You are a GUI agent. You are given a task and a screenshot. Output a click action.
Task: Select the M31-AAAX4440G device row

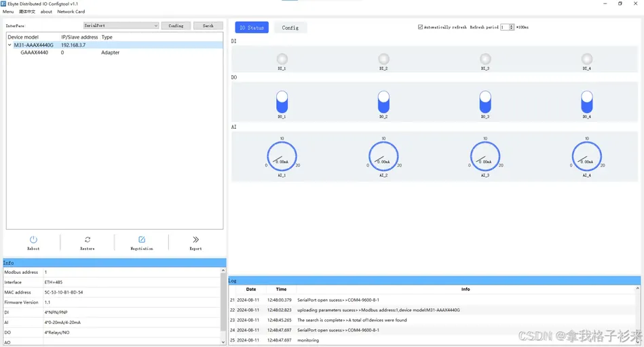tap(115, 45)
